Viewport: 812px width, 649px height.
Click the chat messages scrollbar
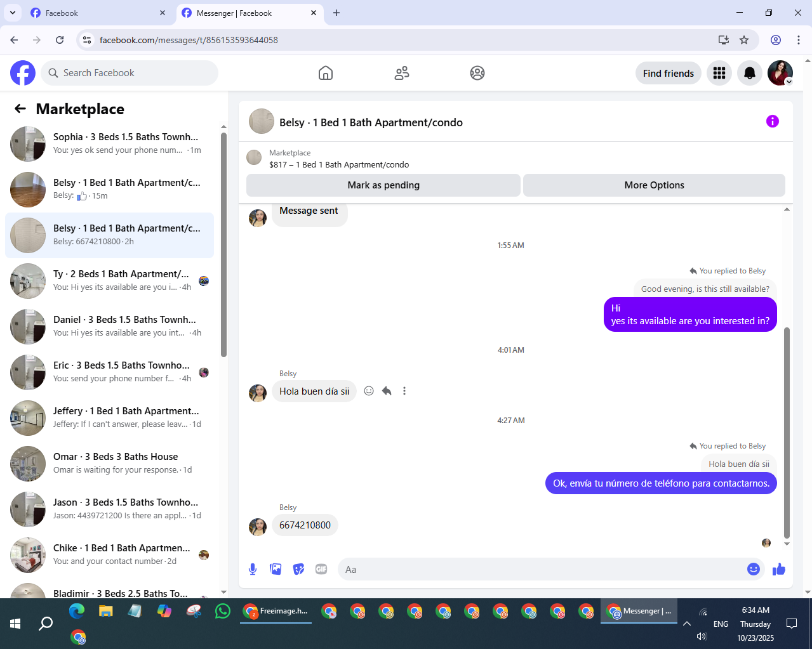(x=787, y=433)
